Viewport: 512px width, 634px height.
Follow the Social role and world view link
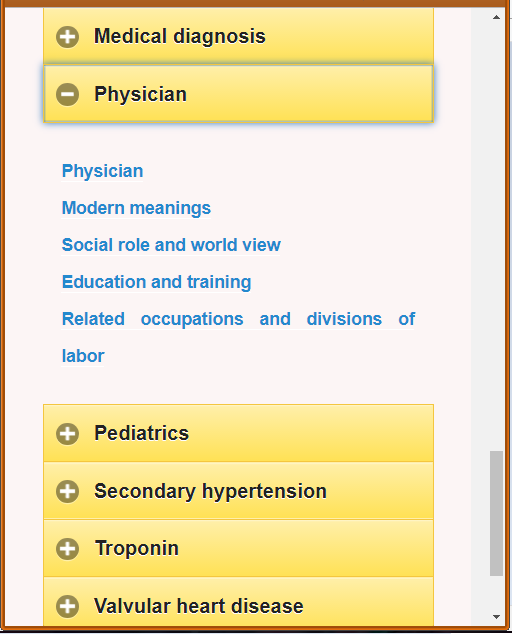click(x=171, y=245)
